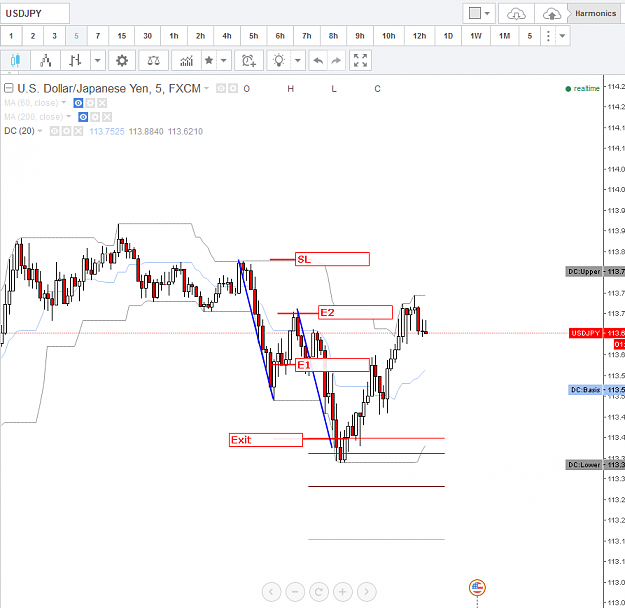Toggle visibility of DC (20) indicator
625x608 pixels.
click(55, 131)
